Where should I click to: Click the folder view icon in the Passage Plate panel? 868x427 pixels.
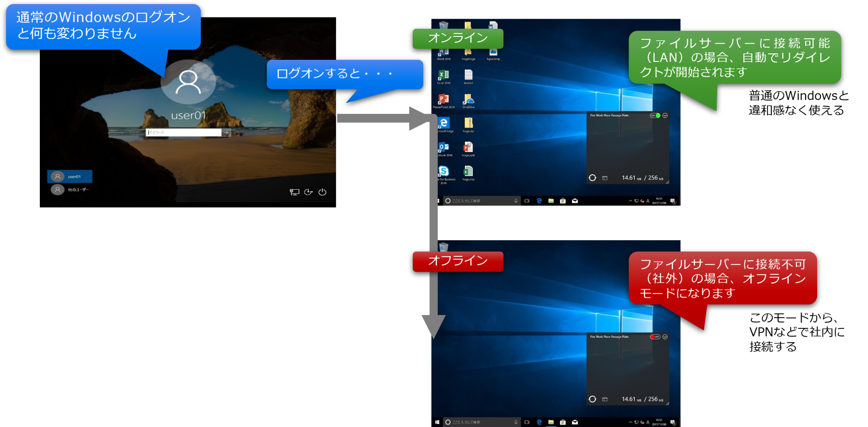[605, 178]
